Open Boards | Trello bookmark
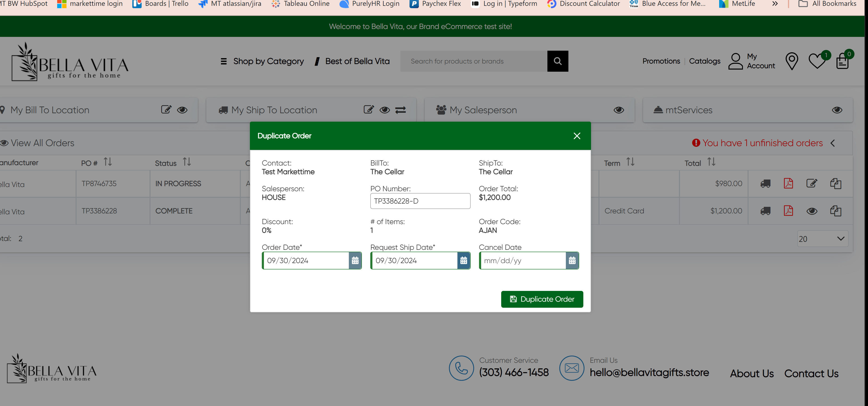 (x=160, y=4)
